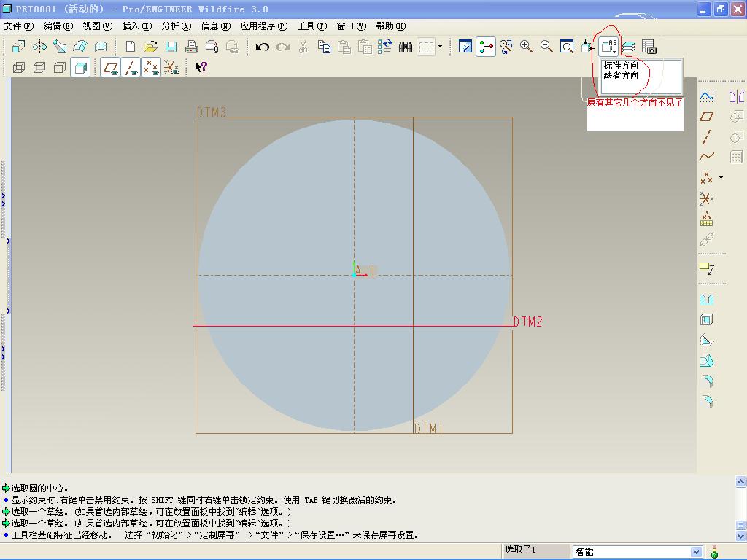Click the message area scroll up arrow
Viewport: 747px width, 560px height.
click(x=741, y=482)
